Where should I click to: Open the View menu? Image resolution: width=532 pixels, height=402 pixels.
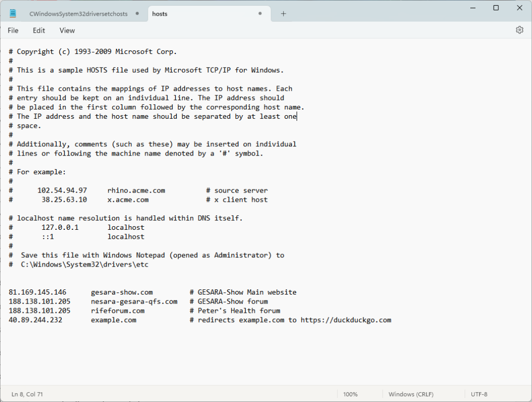click(67, 31)
